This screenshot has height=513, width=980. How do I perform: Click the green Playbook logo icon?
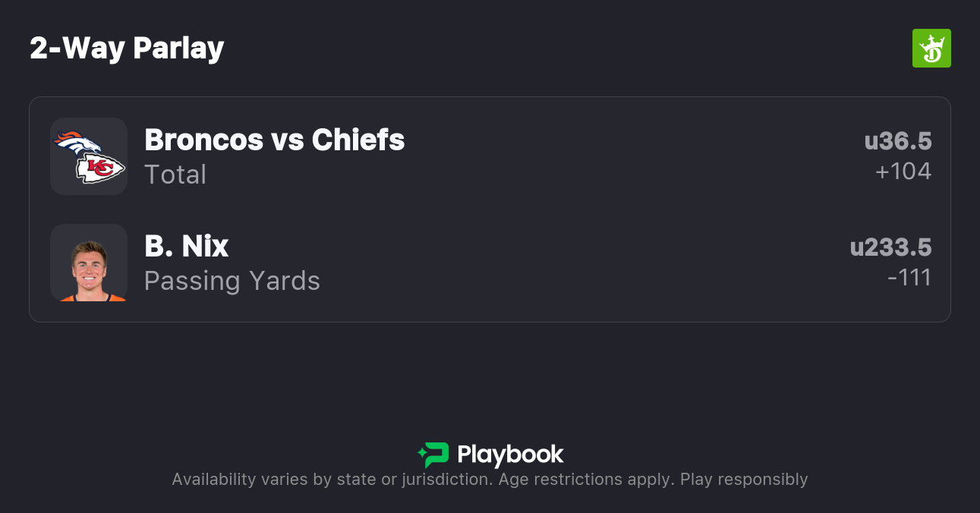click(433, 455)
